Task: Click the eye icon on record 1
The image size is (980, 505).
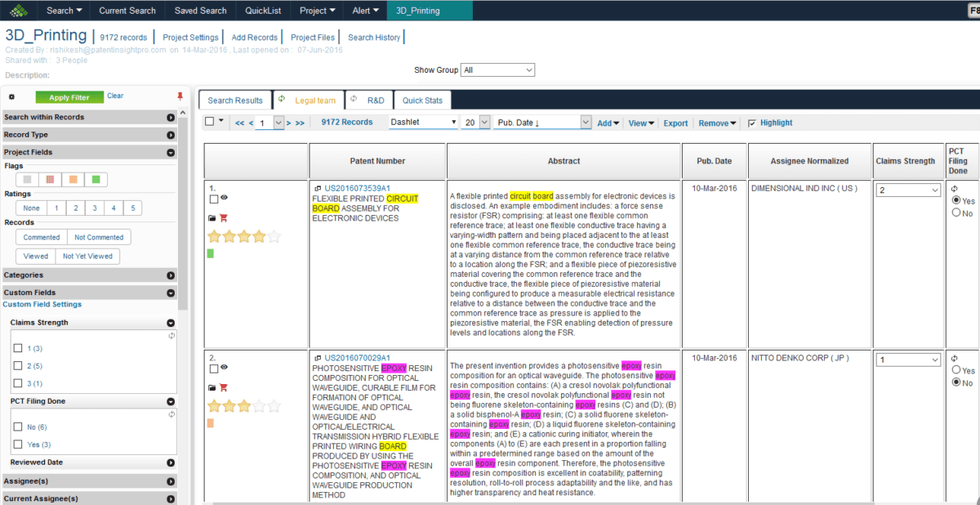Action: [224, 198]
